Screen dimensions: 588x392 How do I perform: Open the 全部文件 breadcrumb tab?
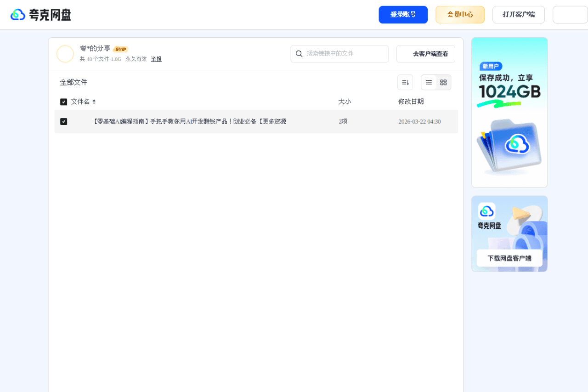73,82
